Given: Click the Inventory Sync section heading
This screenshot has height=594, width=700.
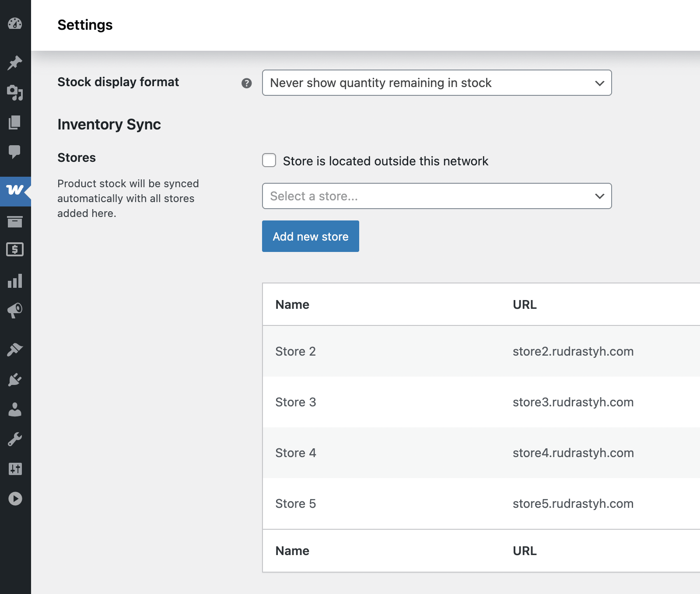Looking at the screenshot, I should [x=109, y=125].
